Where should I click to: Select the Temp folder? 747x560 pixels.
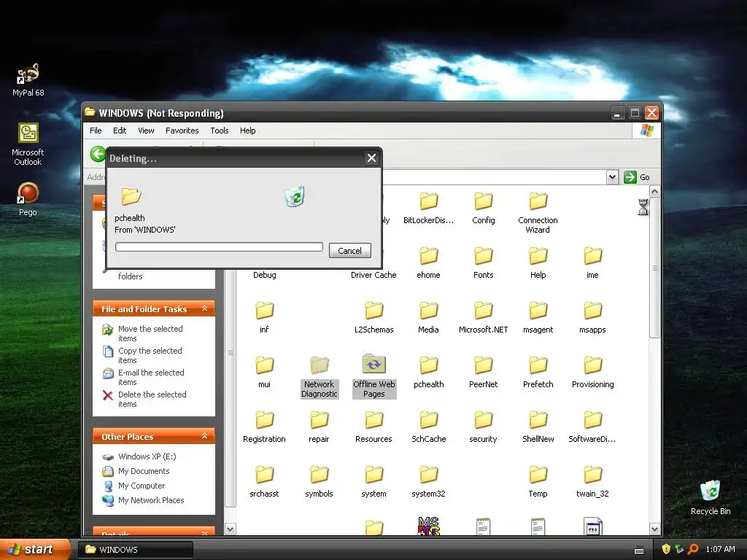click(x=538, y=482)
